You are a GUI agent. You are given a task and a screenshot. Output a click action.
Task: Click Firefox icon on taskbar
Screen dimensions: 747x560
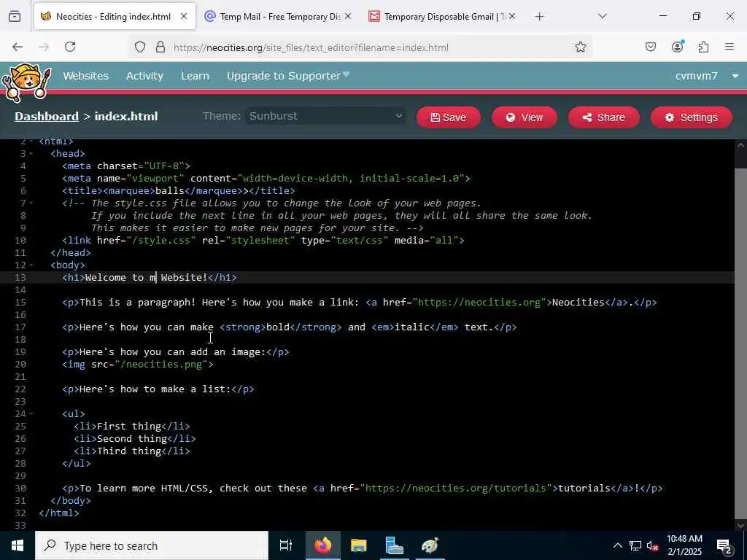click(x=322, y=545)
